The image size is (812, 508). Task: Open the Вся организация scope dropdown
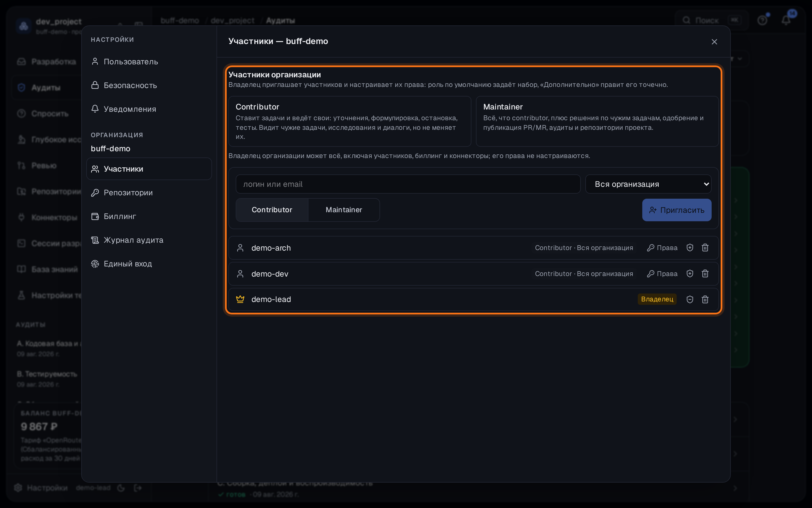[648, 184]
